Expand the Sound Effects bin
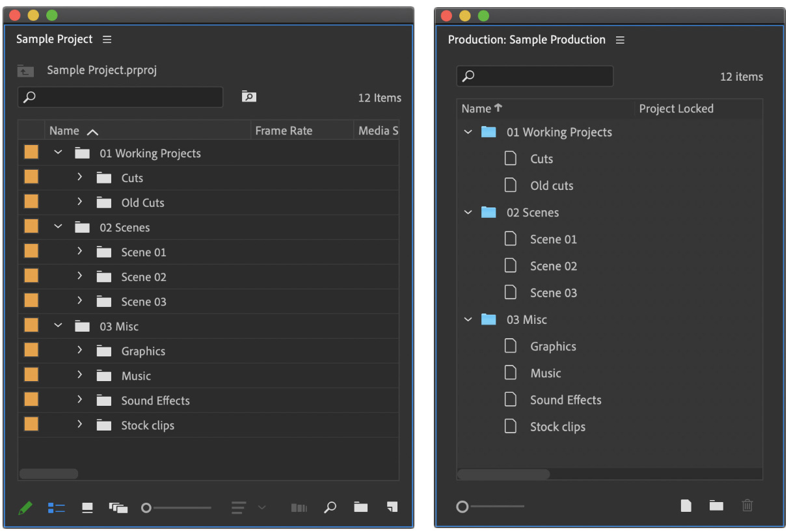791x532 pixels. [79, 400]
